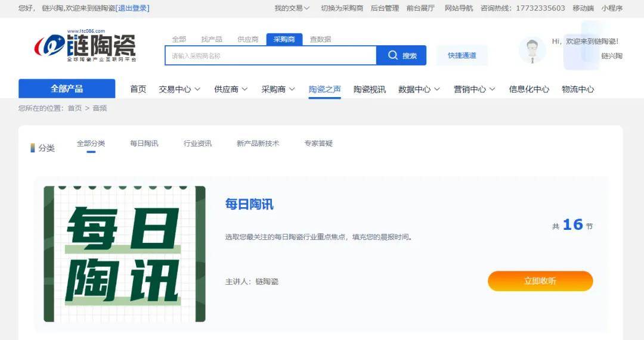Open the 每日陶讯 cover thumbnail

click(124, 254)
